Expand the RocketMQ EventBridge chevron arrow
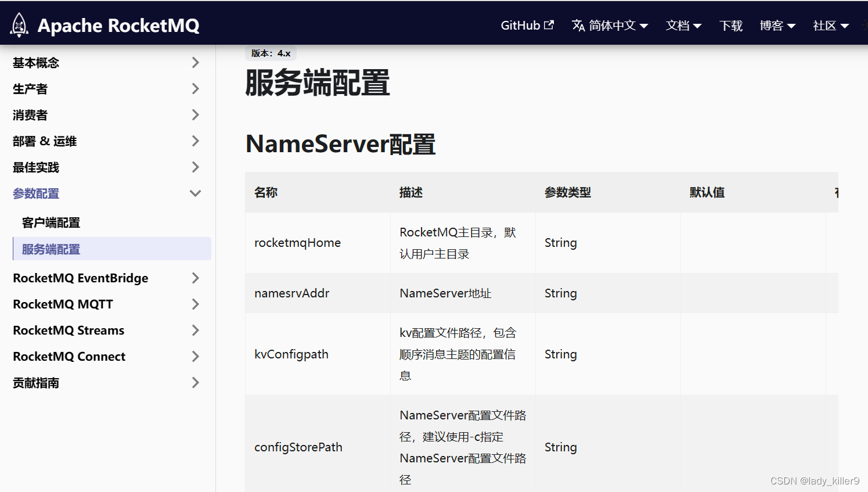 click(196, 278)
